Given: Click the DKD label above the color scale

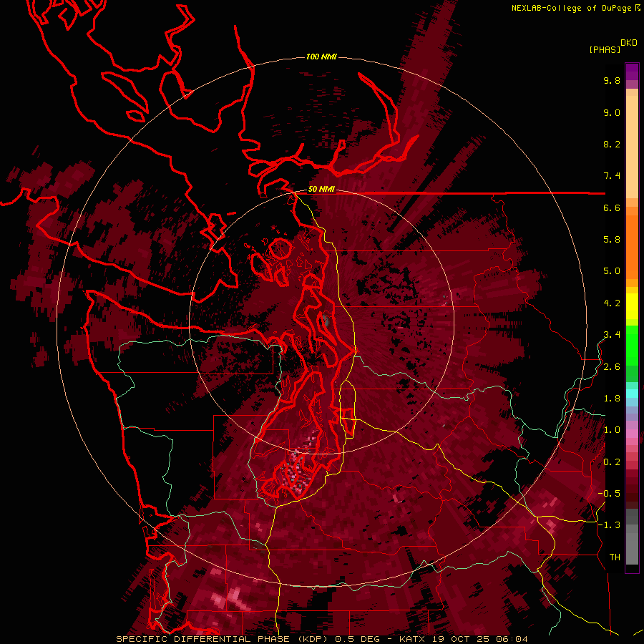Looking at the screenshot, I should [x=628, y=43].
